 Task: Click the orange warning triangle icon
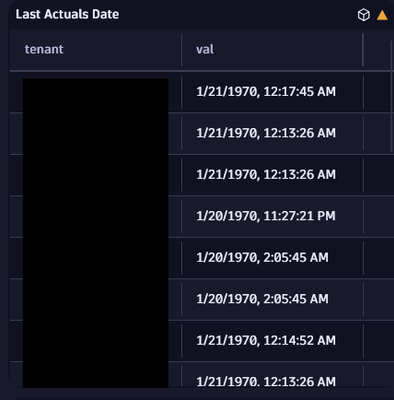pos(382,15)
